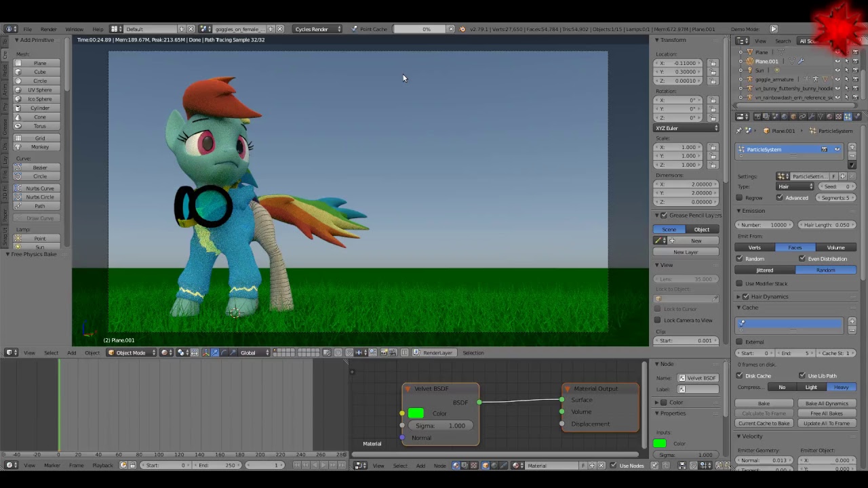Click screen layout browse icon
This screenshot has width=868, height=488.
116,29
